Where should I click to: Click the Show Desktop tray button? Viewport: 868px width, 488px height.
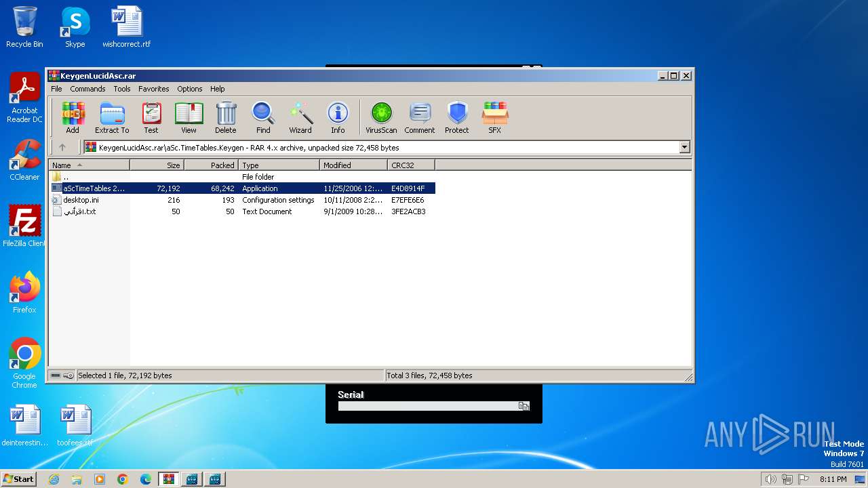pos(861,479)
